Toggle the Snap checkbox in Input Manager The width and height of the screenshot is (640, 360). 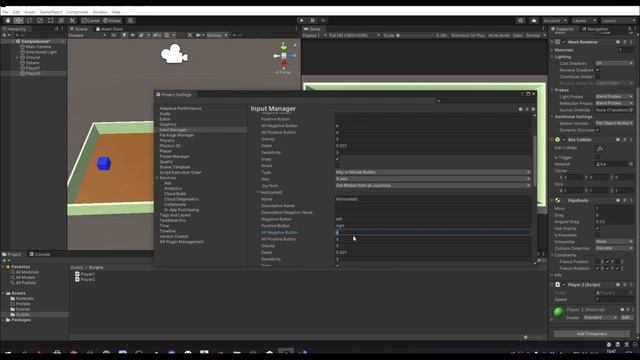coord(338,159)
